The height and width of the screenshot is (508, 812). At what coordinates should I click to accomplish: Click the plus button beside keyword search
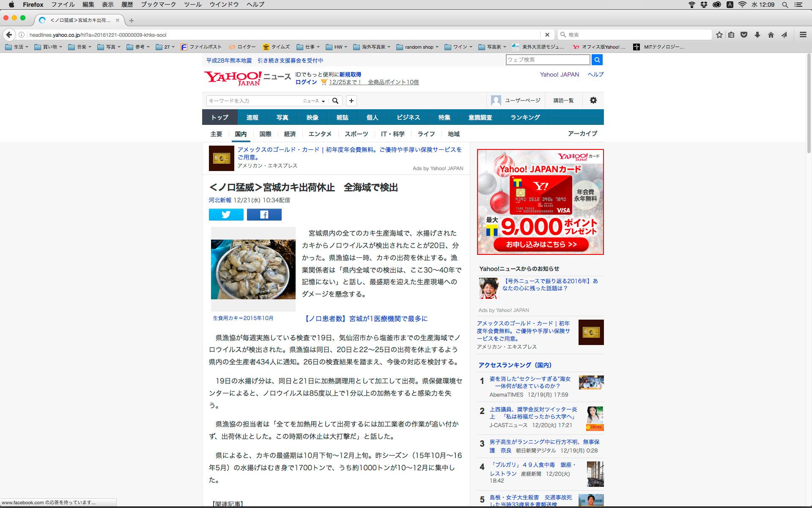coord(351,101)
